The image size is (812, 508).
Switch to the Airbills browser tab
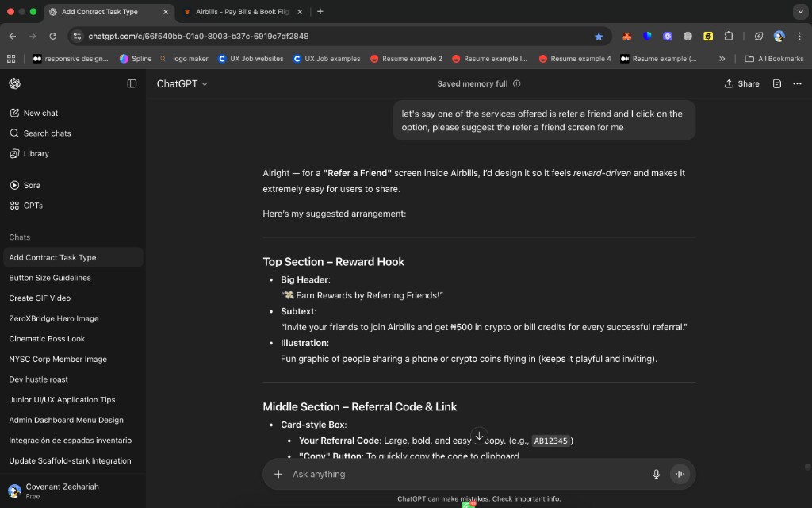243,11
